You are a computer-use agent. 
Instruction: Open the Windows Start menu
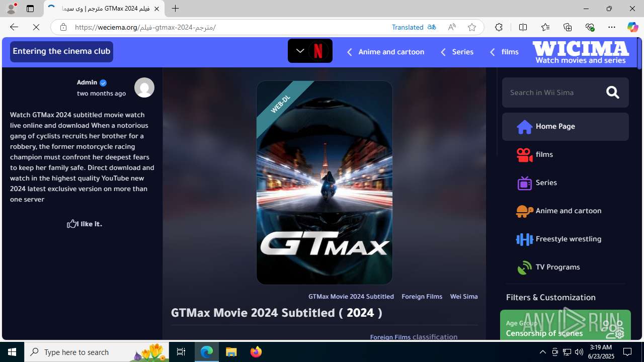click(x=12, y=352)
